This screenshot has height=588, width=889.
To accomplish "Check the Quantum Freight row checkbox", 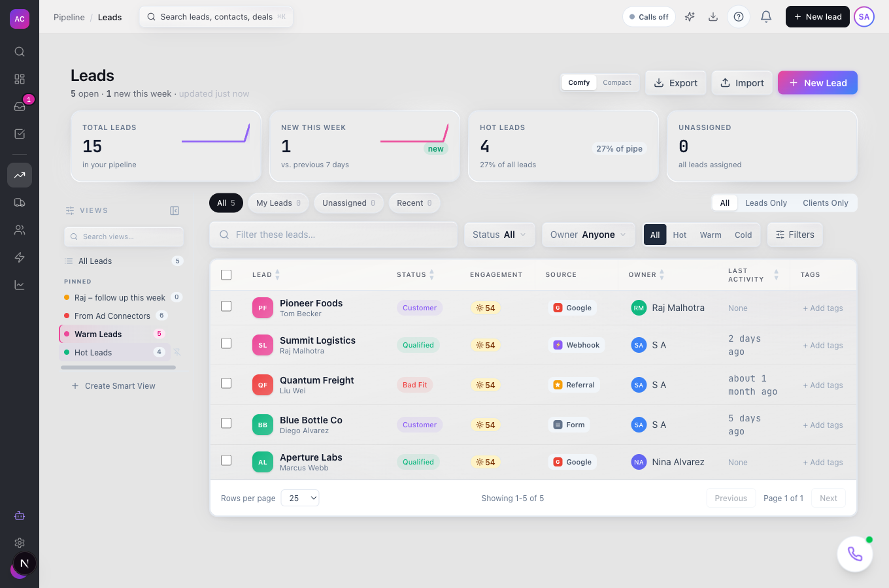I will (x=226, y=384).
